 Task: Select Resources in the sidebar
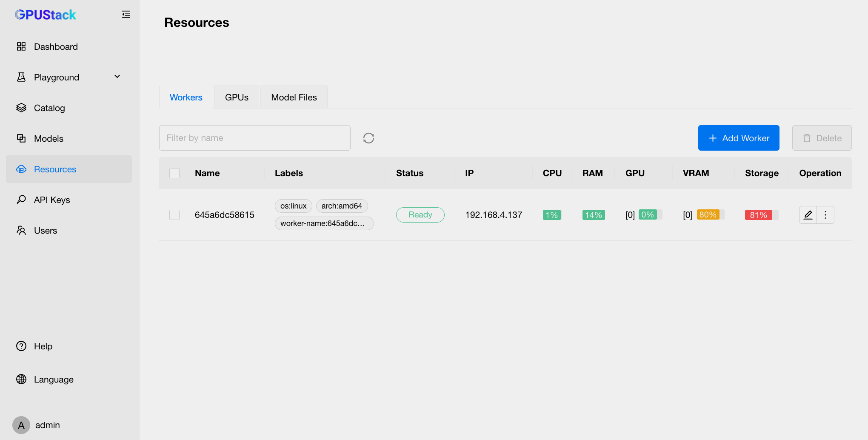[69, 169]
